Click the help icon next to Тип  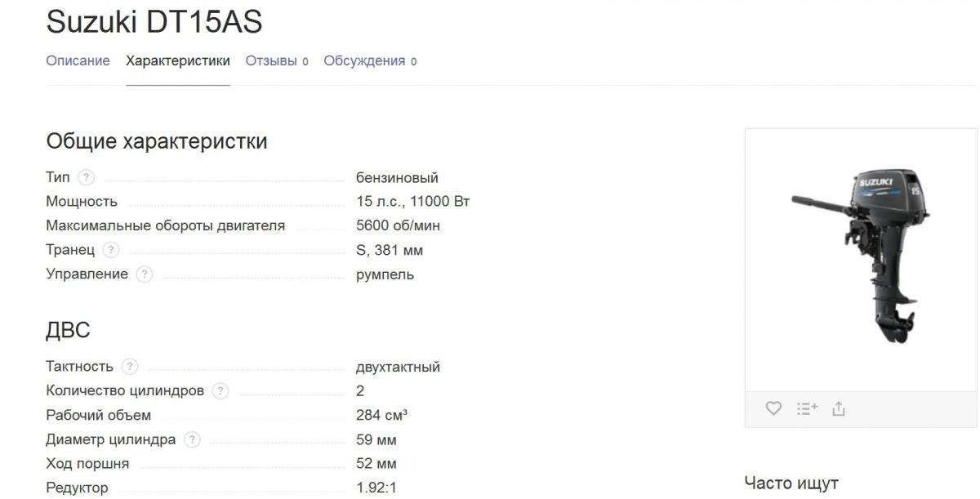(x=86, y=178)
